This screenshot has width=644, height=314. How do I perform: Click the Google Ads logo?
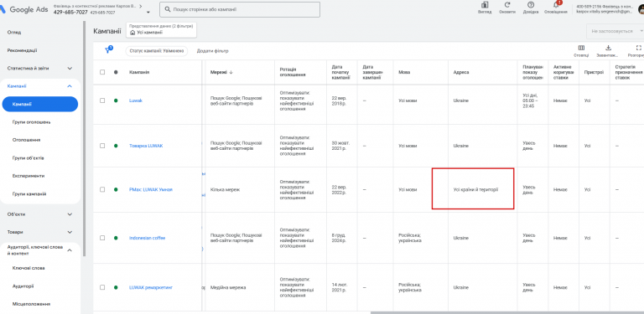(x=23, y=9)
